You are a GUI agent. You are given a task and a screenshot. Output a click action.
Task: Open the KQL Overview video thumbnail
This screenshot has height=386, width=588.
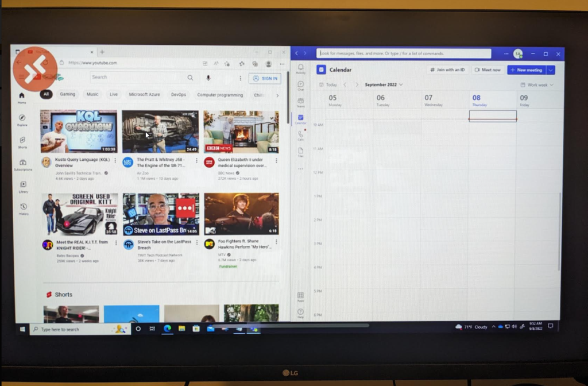point(79,132)
